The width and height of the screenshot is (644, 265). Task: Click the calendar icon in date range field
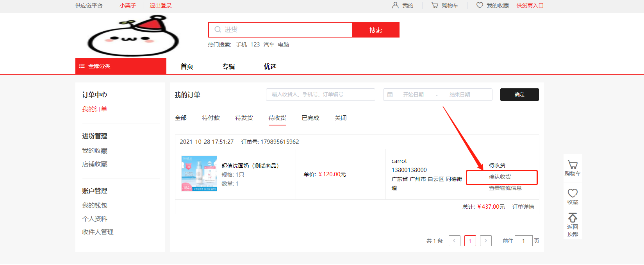pos(390,95)
